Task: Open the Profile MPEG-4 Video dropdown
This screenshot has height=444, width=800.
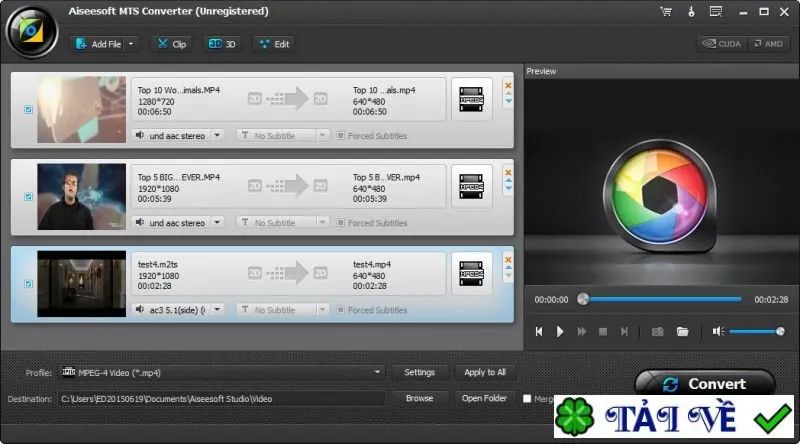Action: pyautogui.click(x=221, y=373)
